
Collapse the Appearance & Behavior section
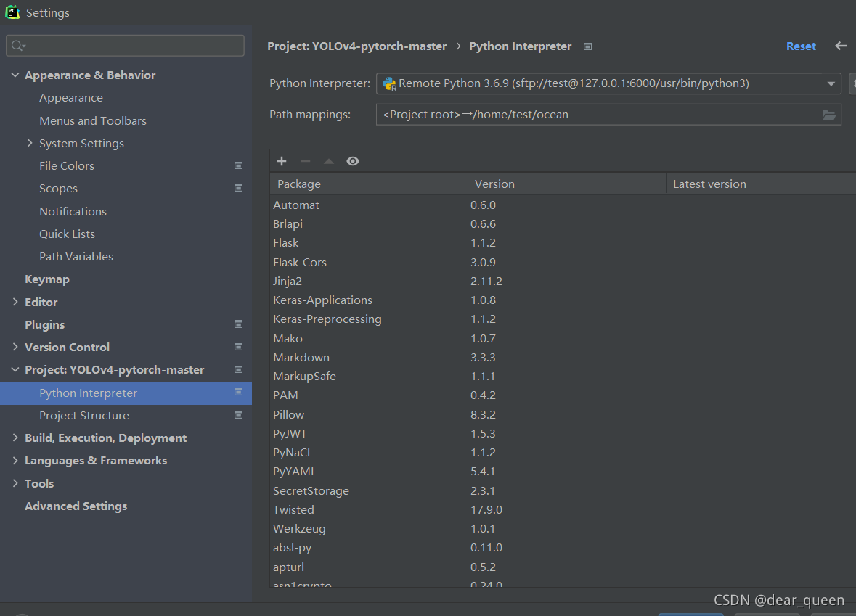[15, 75]
